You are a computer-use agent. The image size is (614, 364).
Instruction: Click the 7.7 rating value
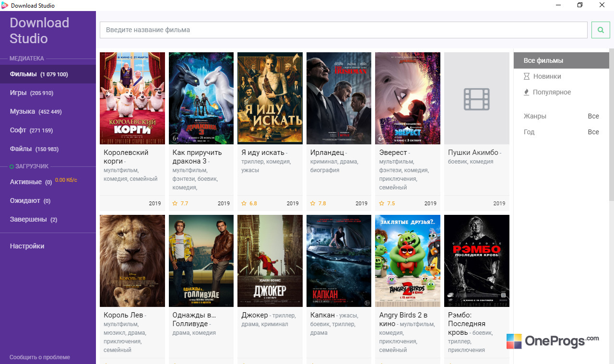coord(184,203)
